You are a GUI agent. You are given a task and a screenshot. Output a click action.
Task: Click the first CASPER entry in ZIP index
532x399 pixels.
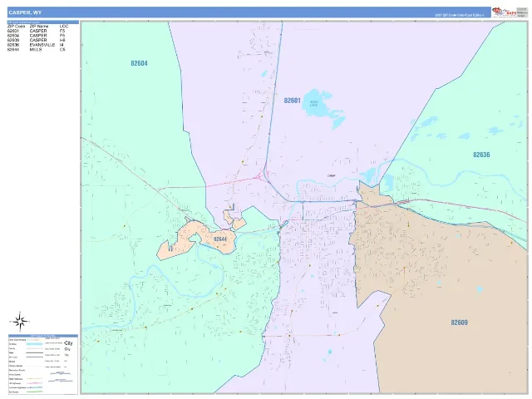(x=38, y=31)
